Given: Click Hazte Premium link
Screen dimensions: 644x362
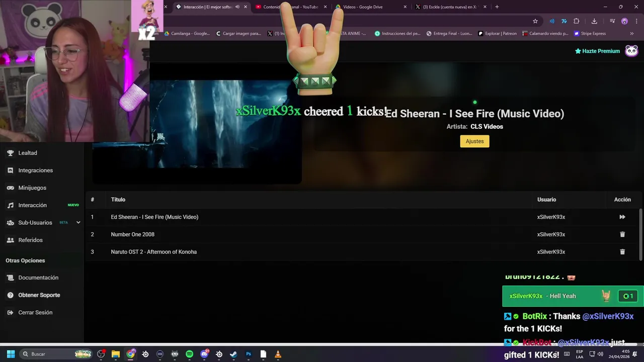Looking at the screenshot, I should click(x=597, y=51).
